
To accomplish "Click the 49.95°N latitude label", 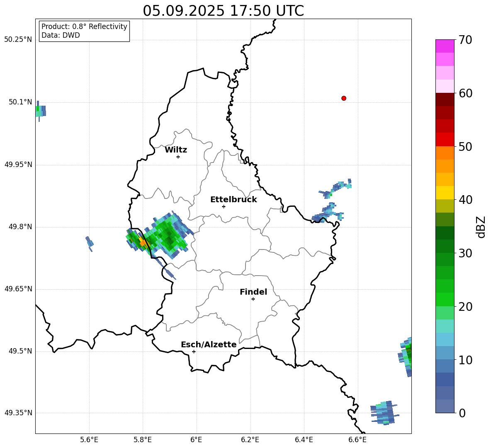I will coord(18,165).
